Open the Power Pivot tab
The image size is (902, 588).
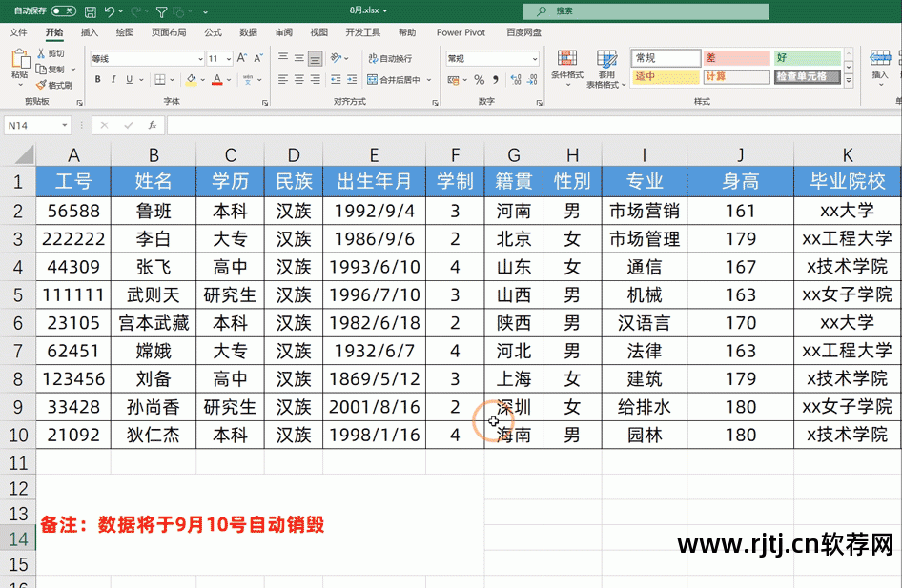coord(461,31)
